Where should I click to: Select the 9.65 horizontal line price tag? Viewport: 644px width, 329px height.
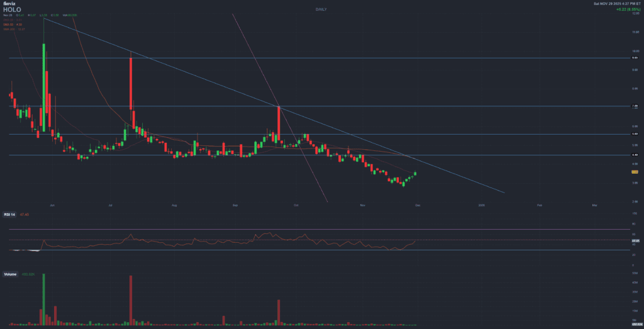635,58
